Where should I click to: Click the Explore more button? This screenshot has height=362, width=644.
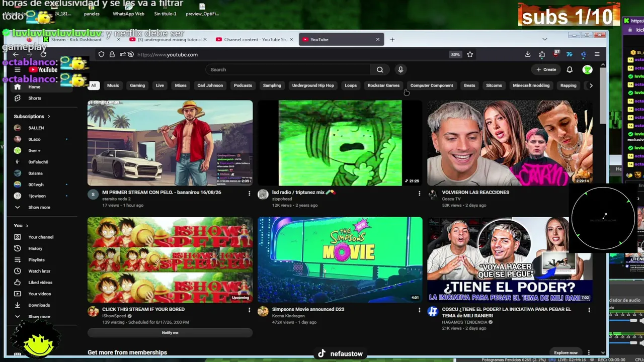[x=566, y=352]
